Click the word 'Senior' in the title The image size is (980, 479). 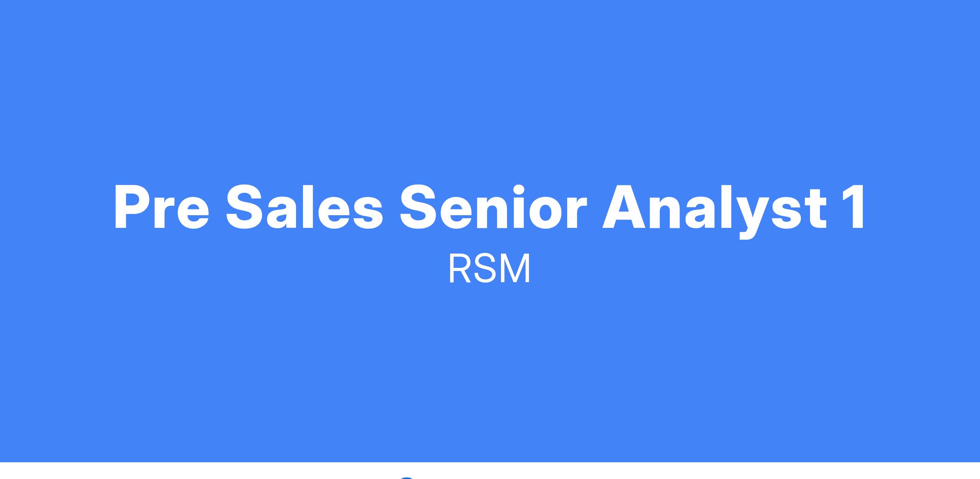tap(493, 207)
